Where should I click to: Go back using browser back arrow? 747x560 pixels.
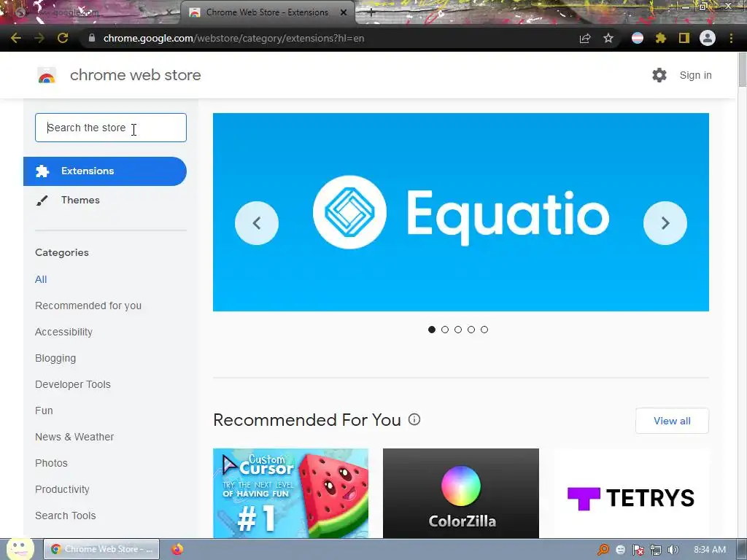click(x=16, y=38)
